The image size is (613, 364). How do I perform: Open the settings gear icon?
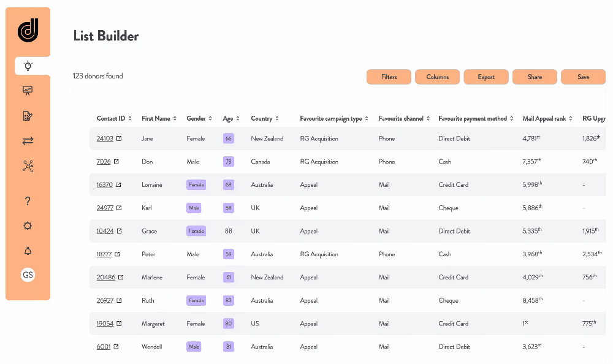click(x=28, y=226)
